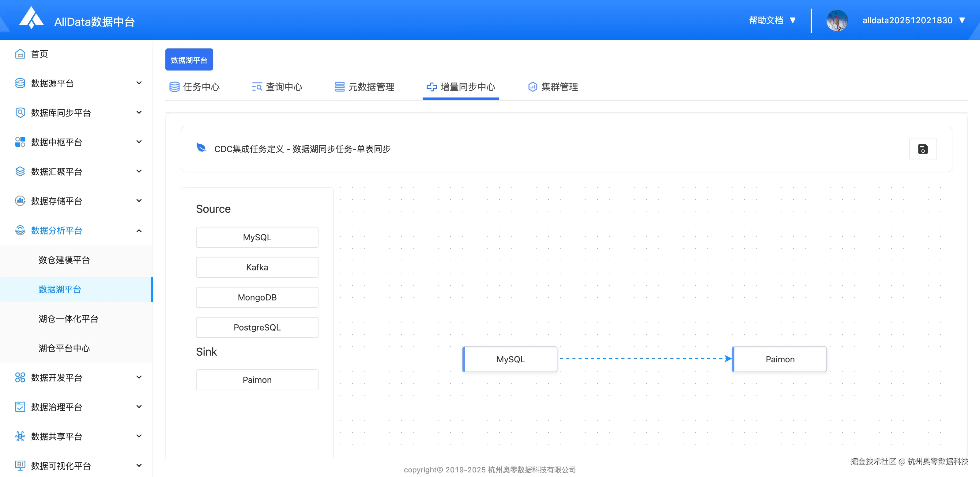Click the 数据源平台 database icon
The height and width of the screenshot is (477, 980).
coord(20,83)
